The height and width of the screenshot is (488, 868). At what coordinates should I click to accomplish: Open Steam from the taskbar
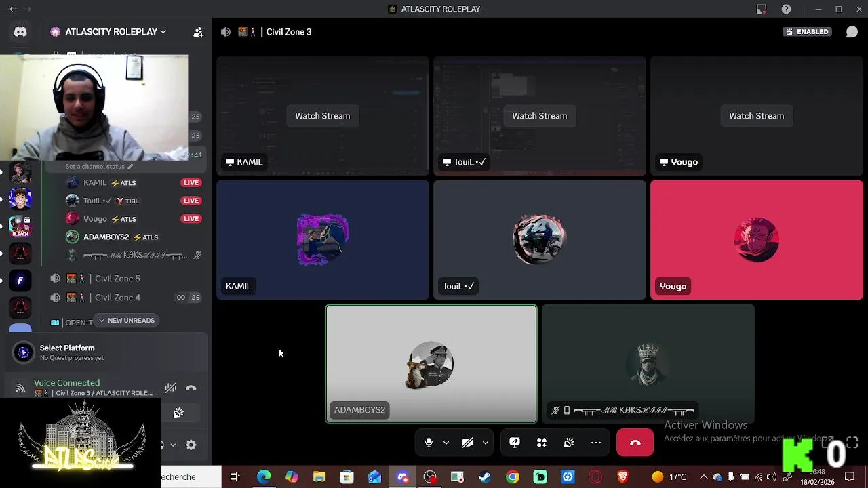click(x=485, y=477)
